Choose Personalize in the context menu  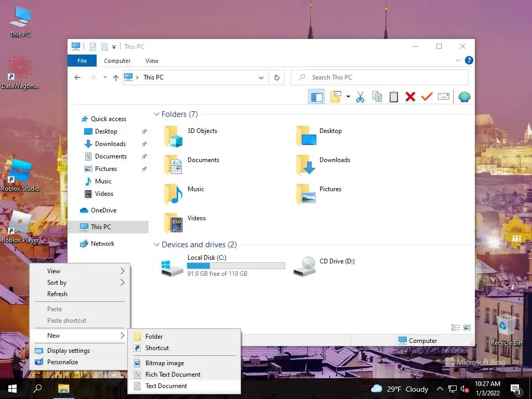[79, 362]
